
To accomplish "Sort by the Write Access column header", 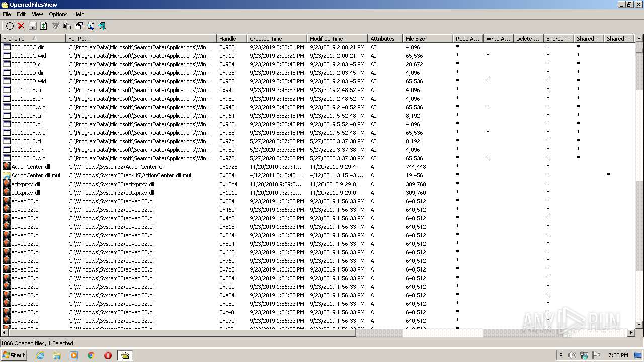I will [x=498, y=38].
